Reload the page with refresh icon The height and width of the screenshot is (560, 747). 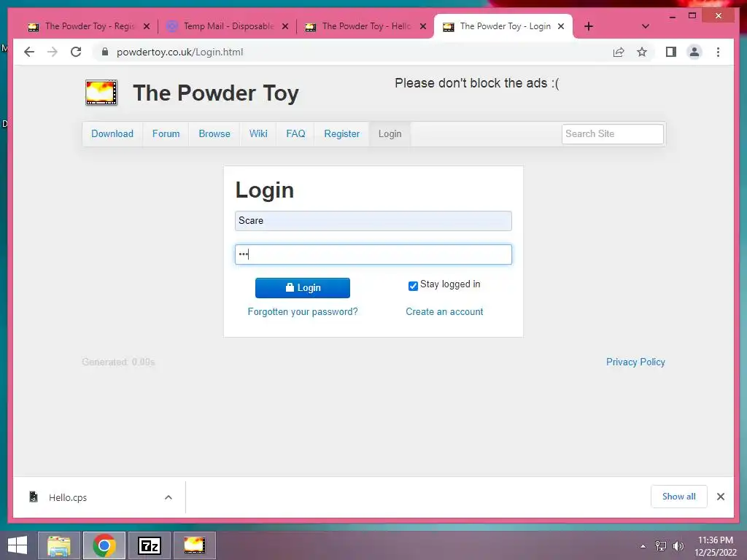pyautogui.click(x=76, y=52)
